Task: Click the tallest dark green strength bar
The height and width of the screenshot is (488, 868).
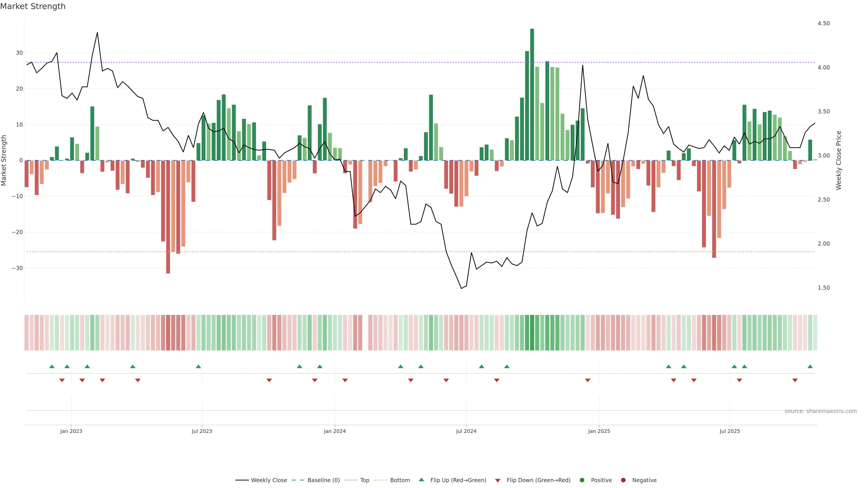Action: coord(532,94)
